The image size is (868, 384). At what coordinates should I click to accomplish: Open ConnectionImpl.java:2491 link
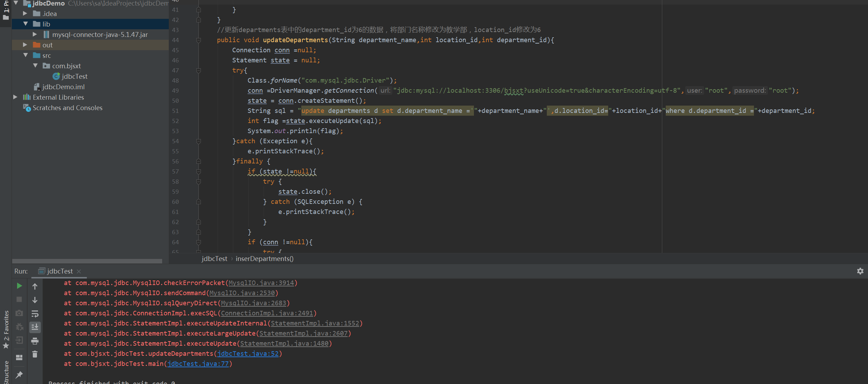pos(267,313)
